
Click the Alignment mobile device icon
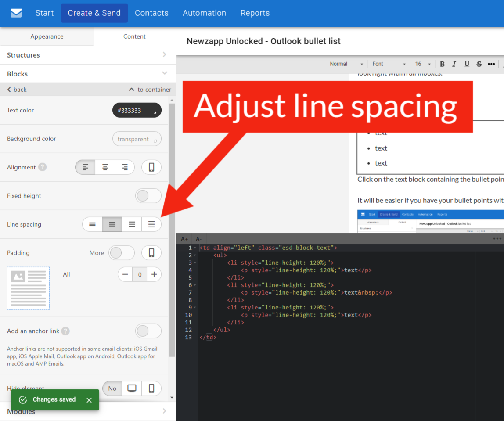151,167
